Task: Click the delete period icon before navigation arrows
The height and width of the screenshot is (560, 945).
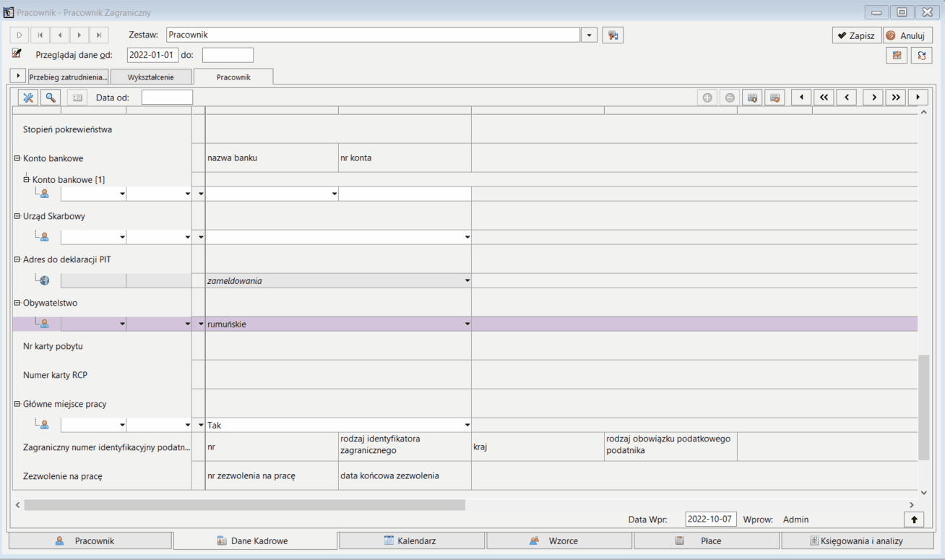Action: [774, 98]
